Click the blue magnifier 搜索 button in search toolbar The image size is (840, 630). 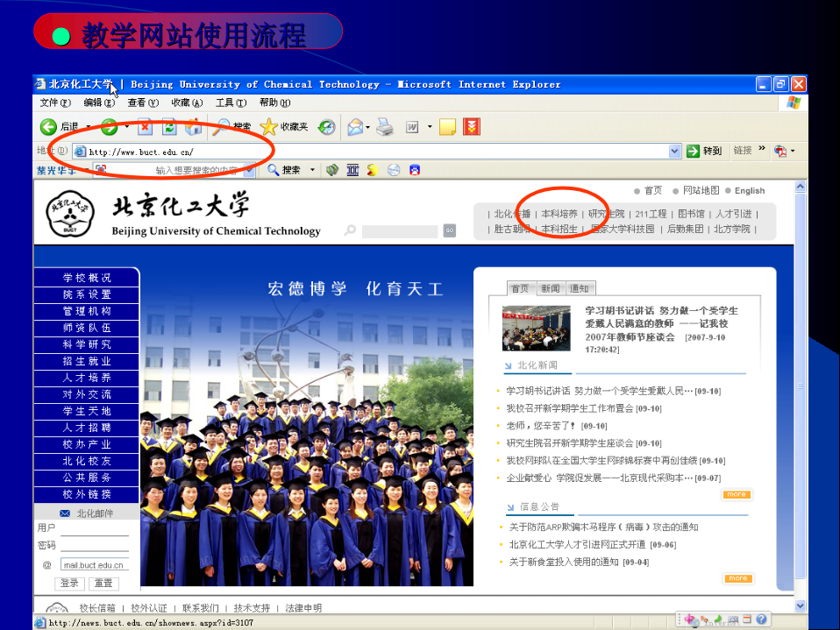tap(284, 170)
